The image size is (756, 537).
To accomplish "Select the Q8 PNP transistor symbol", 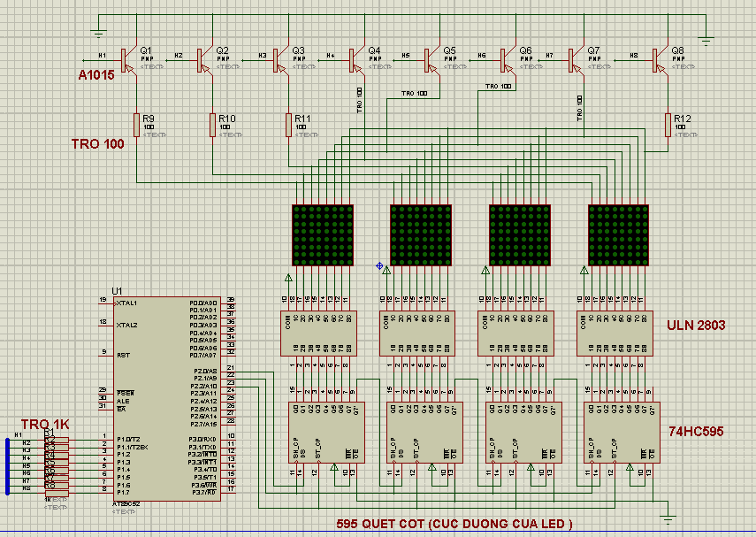I will [x=661, y=61].
